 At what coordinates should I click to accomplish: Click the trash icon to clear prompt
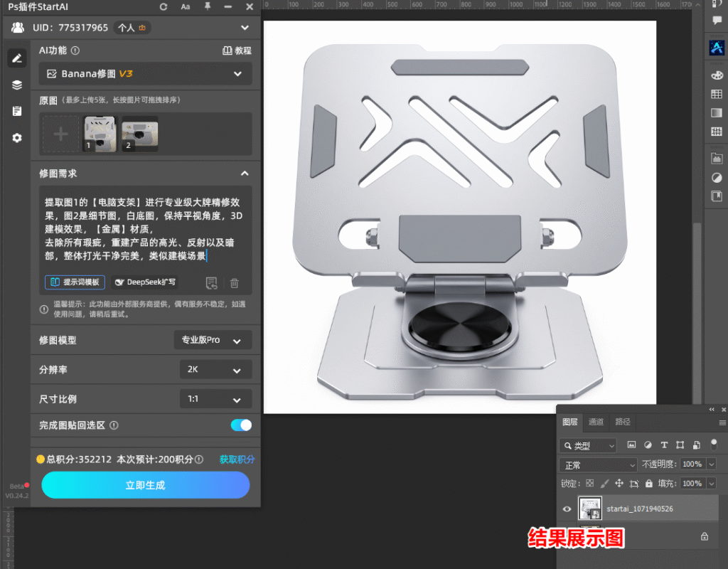[x=235, y=282]
